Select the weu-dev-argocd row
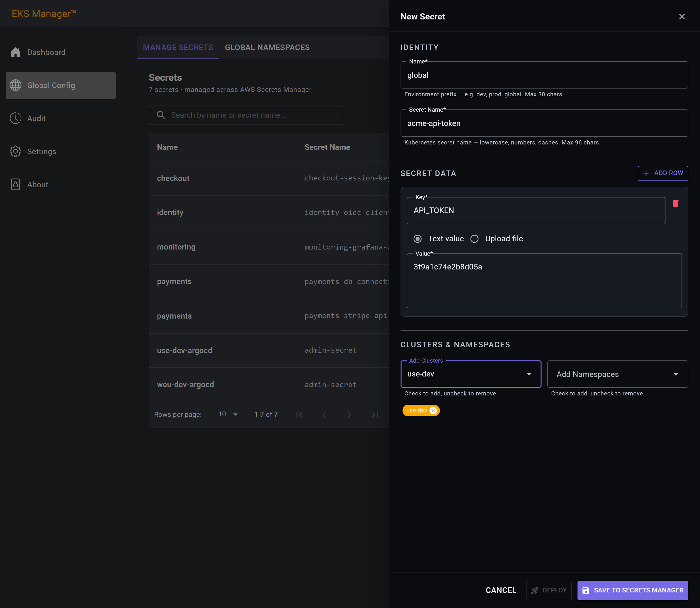This screenshot has width=700, height=608. click(269, 385)
